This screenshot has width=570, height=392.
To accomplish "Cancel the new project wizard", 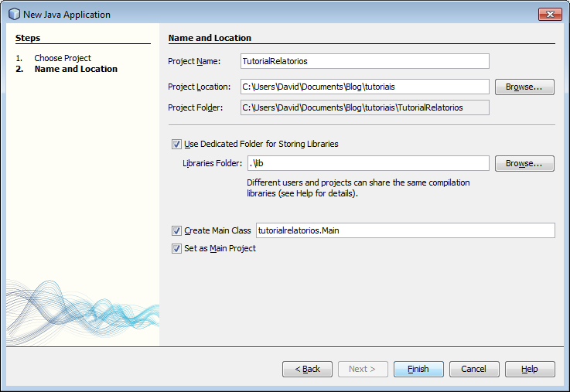I will pos(474,369).
